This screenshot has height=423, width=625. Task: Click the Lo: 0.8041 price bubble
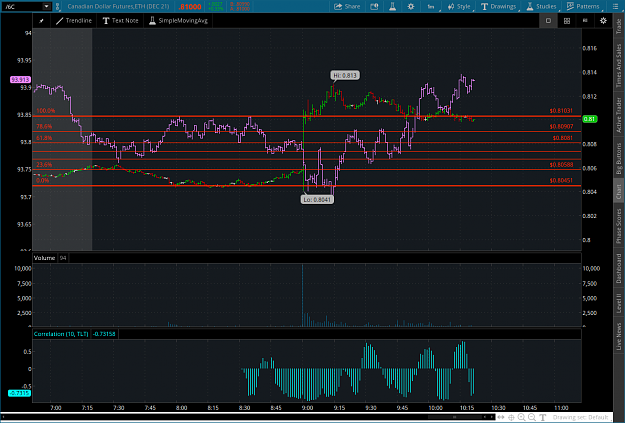click(317, 199)
